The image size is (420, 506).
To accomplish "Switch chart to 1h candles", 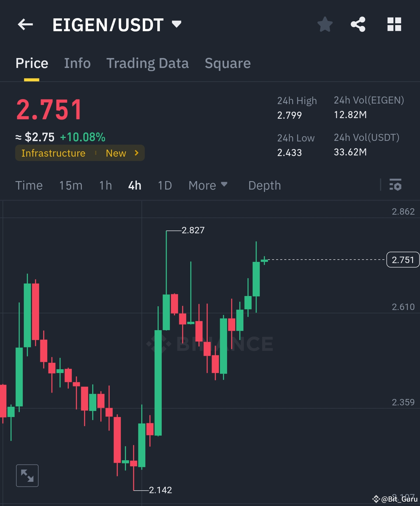I will 105,185.
